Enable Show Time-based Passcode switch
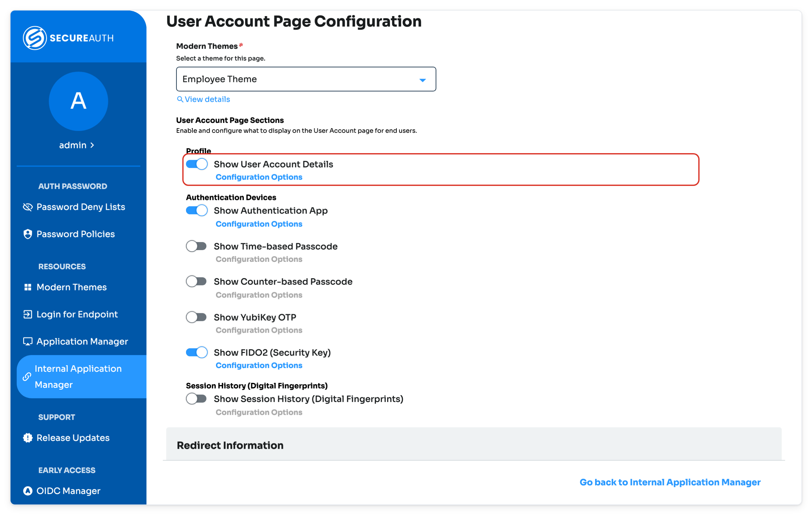Image resolution: width=812 pixels, height=515 pixels. click(197, 246)
